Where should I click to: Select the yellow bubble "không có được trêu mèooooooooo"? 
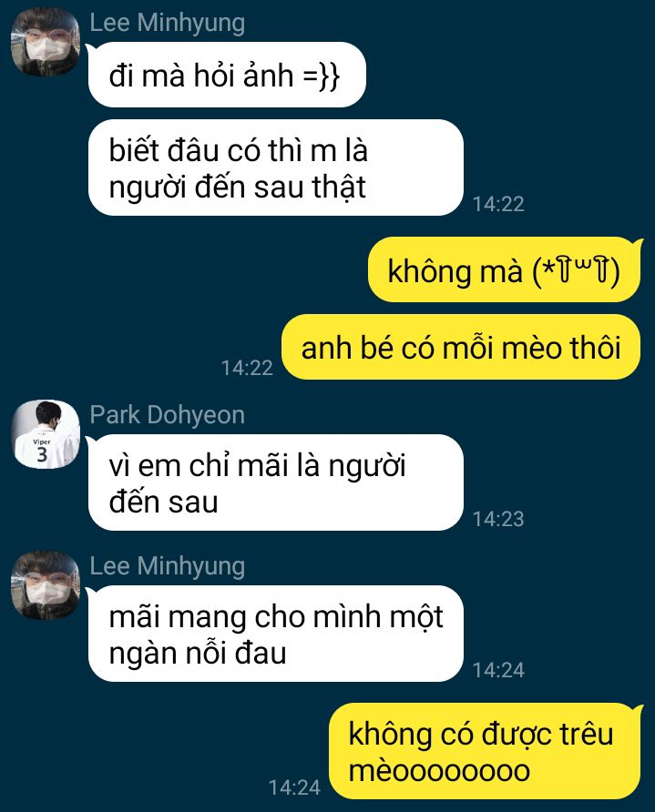coord(485,751)
